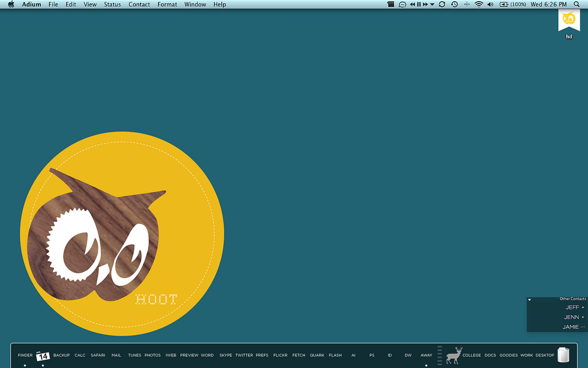
Task: Launch TWITTER from the dock
Action: click(244, 355)
